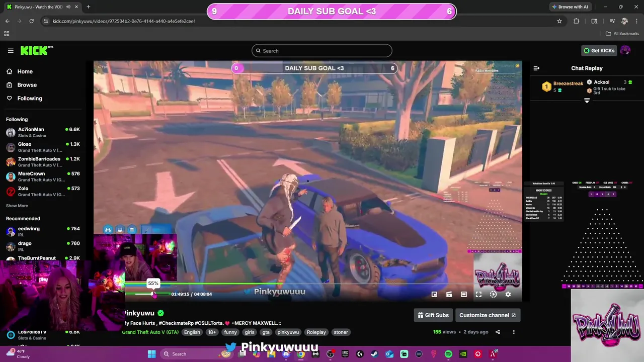
Task: Open drago recommended channel
Action: (x=42, y=246)
